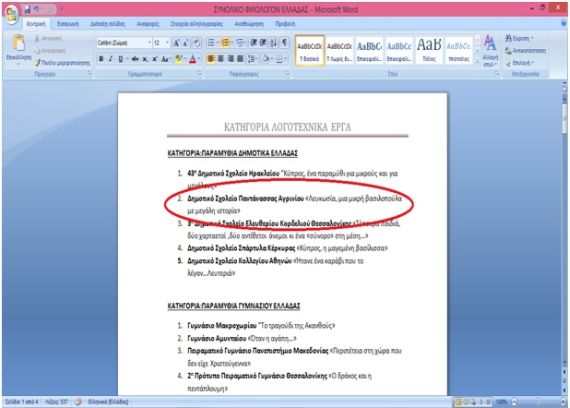Apply the Υπότιτλος (Subtitle) style

[458, 51]
